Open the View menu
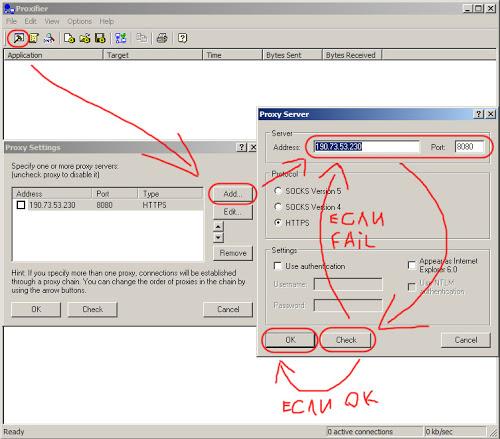This screenshot has width=500, height=439. 52,21
